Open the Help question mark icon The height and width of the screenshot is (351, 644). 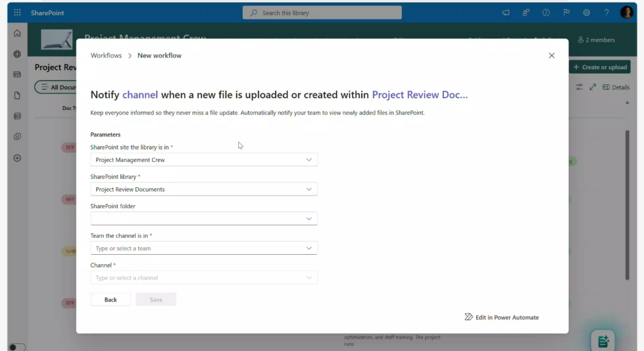(607, 13)
